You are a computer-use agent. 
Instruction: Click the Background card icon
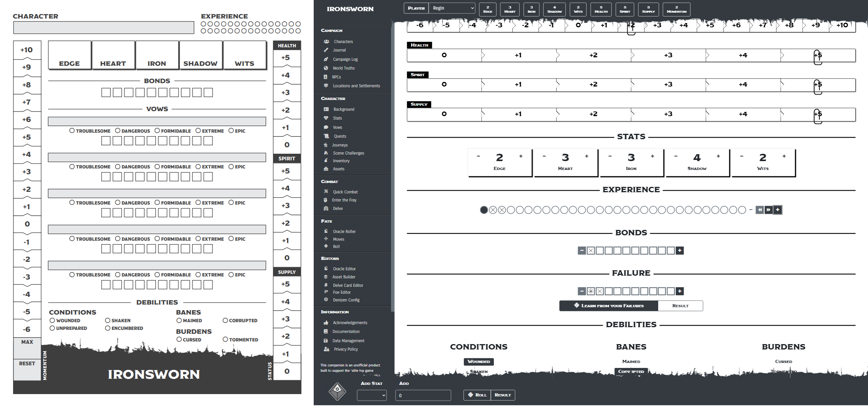pos(326,109)
